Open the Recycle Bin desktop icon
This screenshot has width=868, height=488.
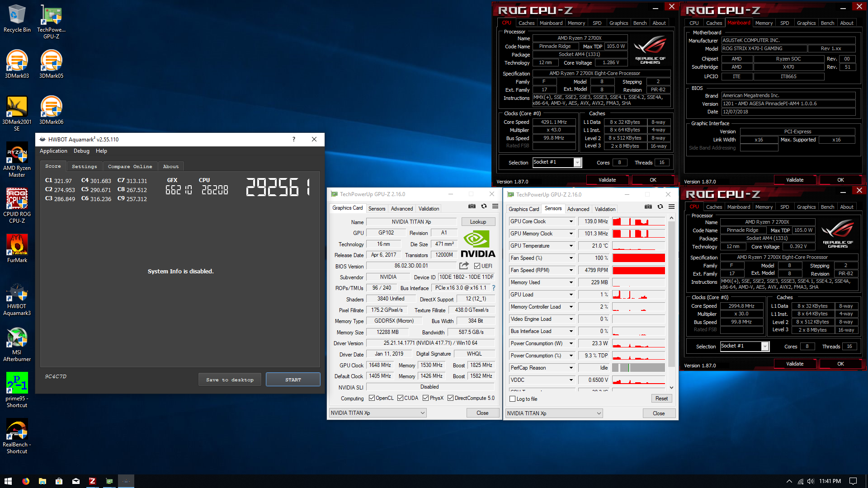point(17,19)
